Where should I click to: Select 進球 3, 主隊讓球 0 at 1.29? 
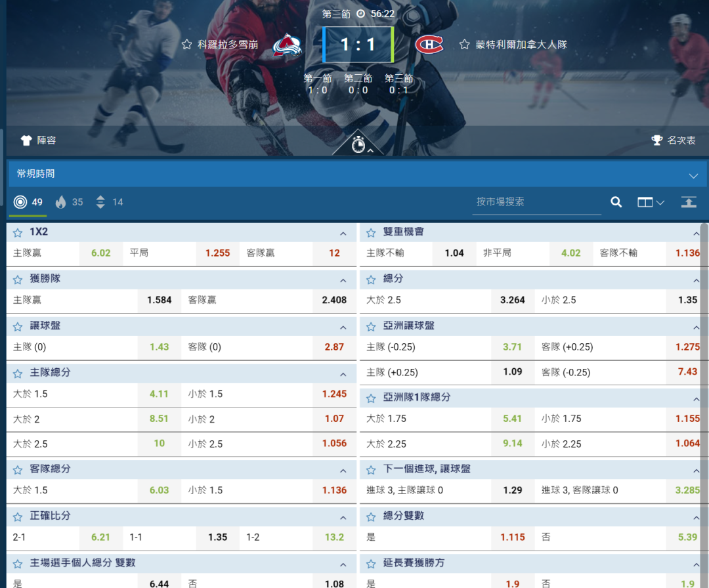pyautogui.click(x=512, y=490)
